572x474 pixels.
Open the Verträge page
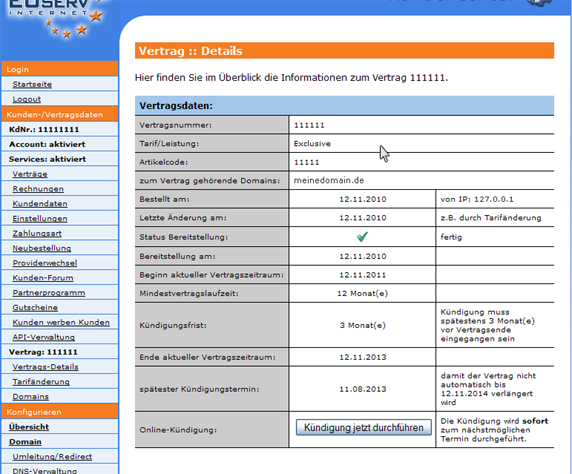tap(30, 174)
